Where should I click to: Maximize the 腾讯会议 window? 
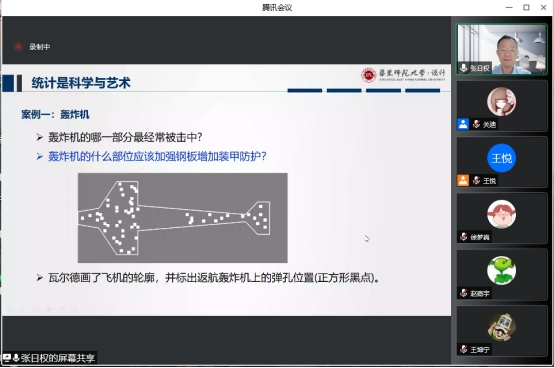coord(526,7)
